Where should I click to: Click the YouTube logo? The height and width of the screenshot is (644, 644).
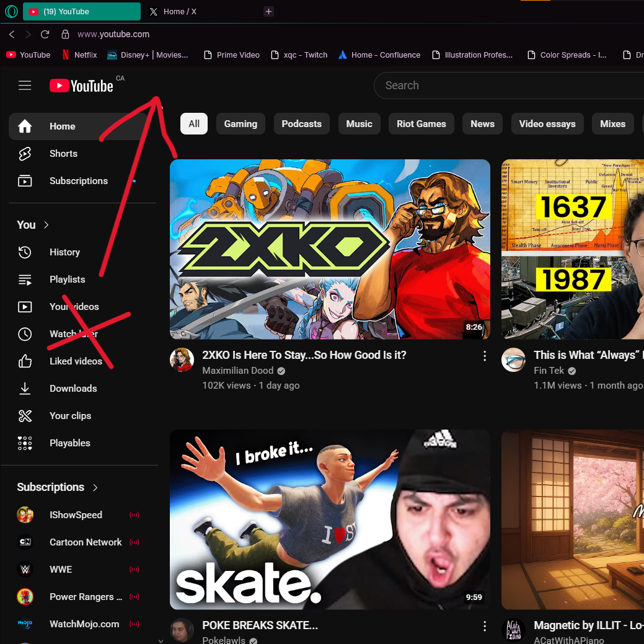coord(81,86)
